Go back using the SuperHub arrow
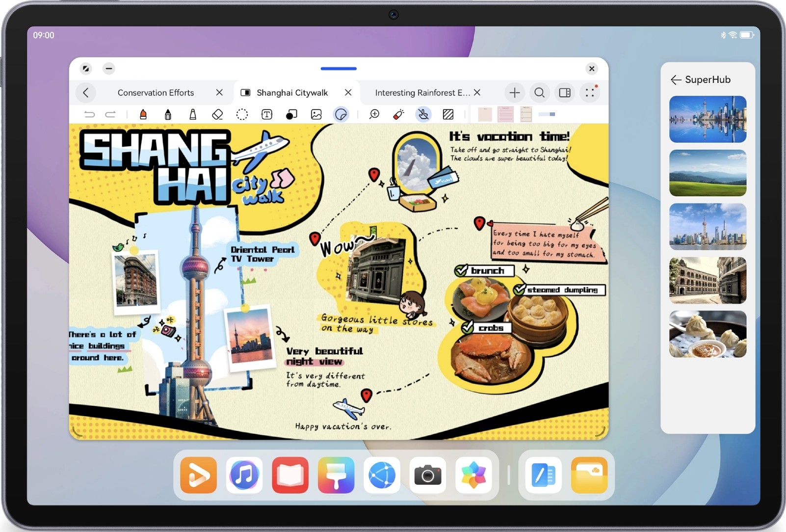This screenshot has width=786, height=532. pyautogui.click(x=676, y=80)
